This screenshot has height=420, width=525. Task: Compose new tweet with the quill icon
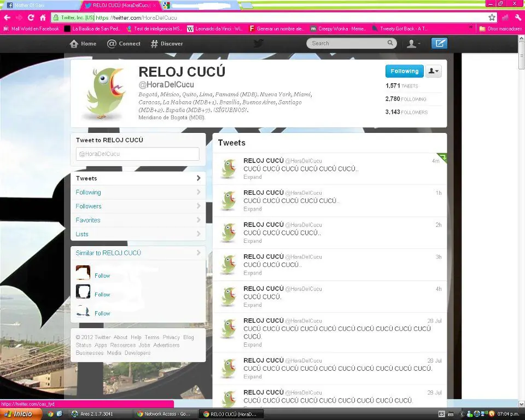coord(439,43)
